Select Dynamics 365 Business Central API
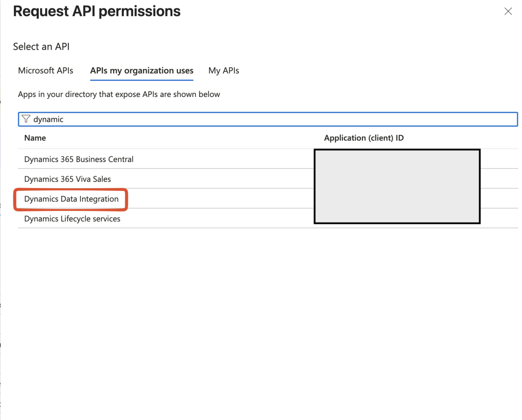This screenshot has width=522, height=420. point(79,159)
